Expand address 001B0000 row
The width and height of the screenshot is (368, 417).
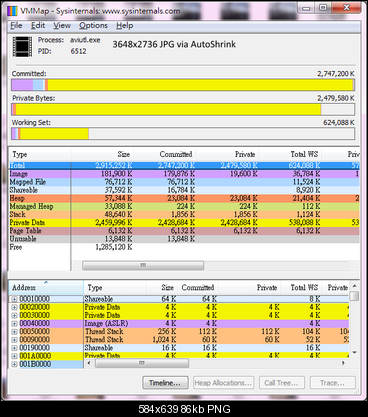14,364
